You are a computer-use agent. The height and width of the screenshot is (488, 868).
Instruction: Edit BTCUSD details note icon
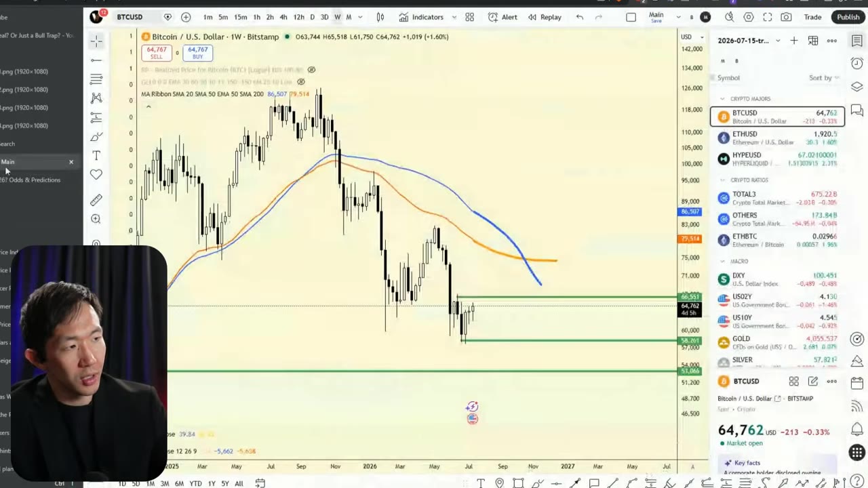pyautogui.click(x=813, y=382)
